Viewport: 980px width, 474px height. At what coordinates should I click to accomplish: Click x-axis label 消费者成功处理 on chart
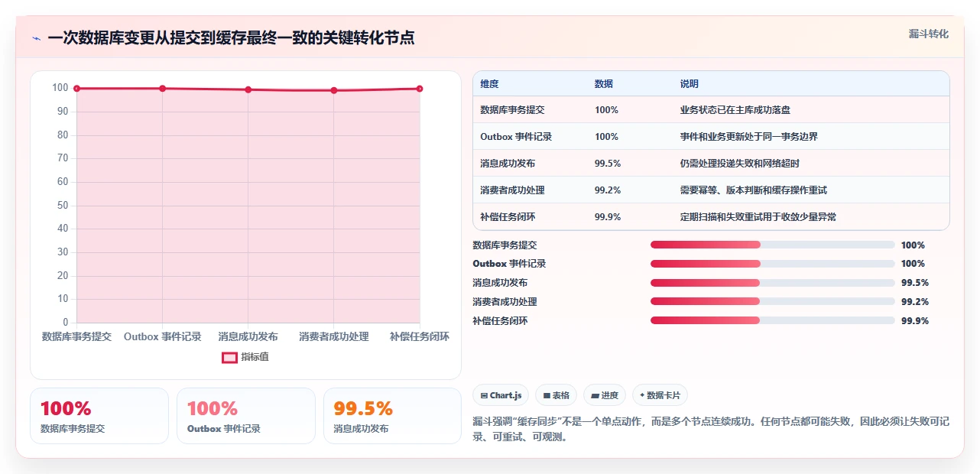(334, 336)
